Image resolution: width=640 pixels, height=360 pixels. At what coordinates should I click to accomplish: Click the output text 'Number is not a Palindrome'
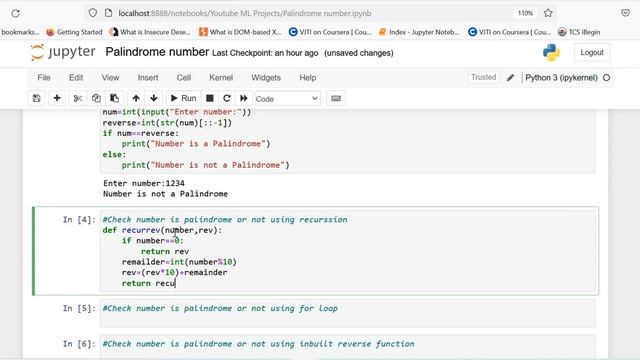[165, 194]
